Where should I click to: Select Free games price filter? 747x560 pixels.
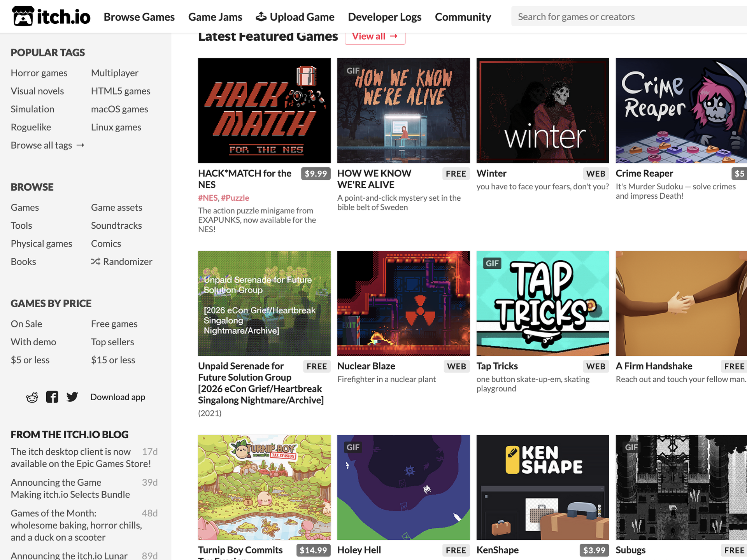click(x=114, y=324)
